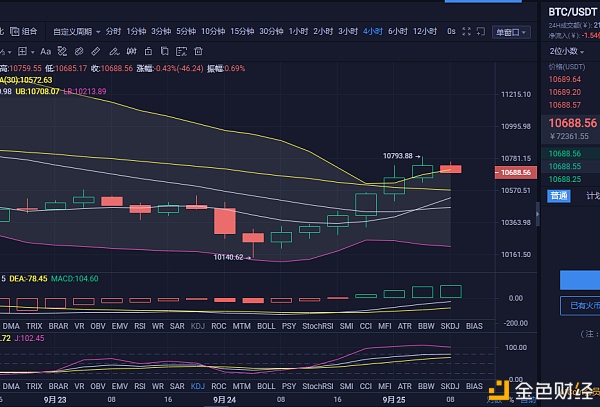Switch chart to 2小时 interval
The width and height of the screenshot is (600, 407).
point(323,31)
